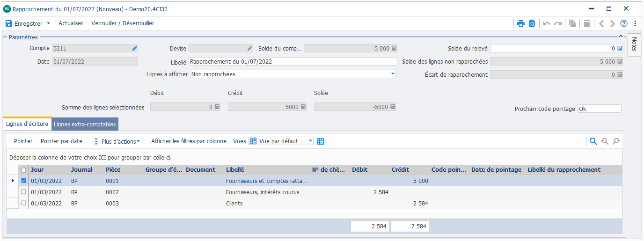Switch to Lignes extra-comptables tab

pos(85,124)
